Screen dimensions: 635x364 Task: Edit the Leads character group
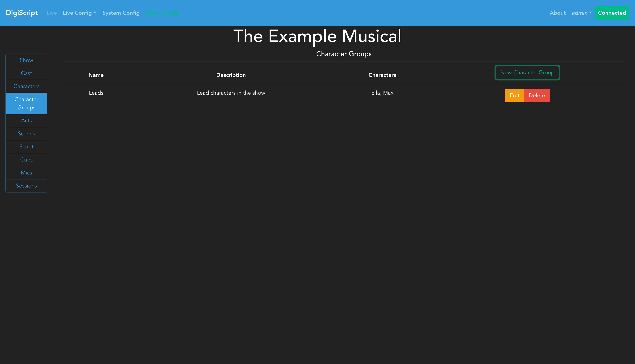point(514,96)
